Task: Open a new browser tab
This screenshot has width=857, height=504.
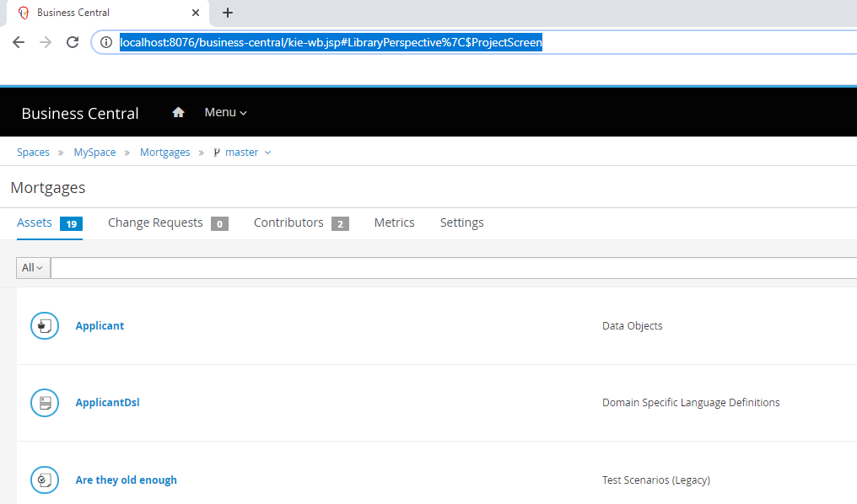Action: [x=228, y=13]
